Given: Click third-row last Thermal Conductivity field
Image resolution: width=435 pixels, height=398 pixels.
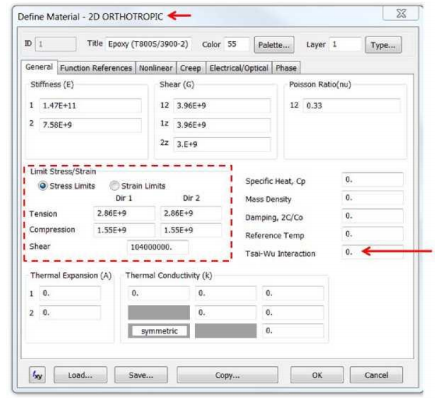Looking at the screenshot, I should click(293, 331).
